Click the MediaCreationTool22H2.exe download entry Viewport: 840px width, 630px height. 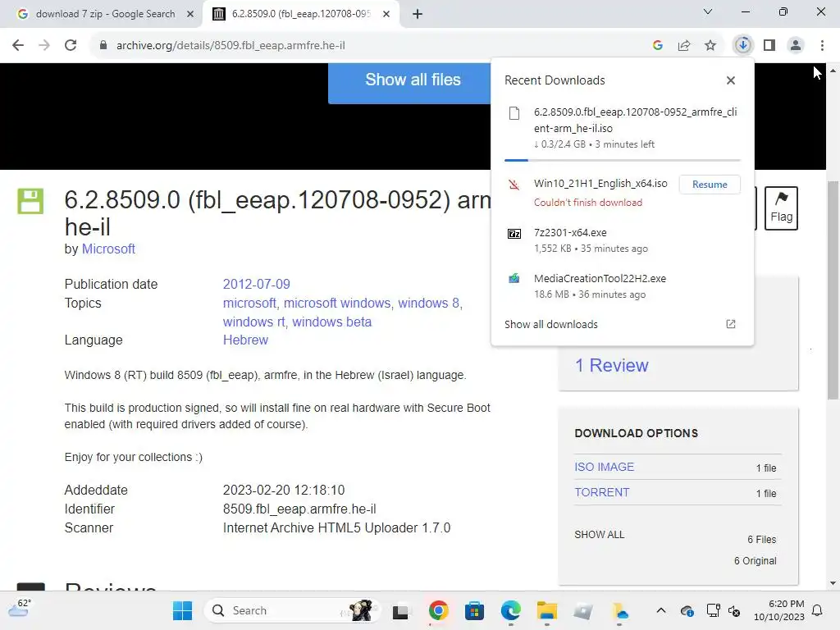pos(622,286)
